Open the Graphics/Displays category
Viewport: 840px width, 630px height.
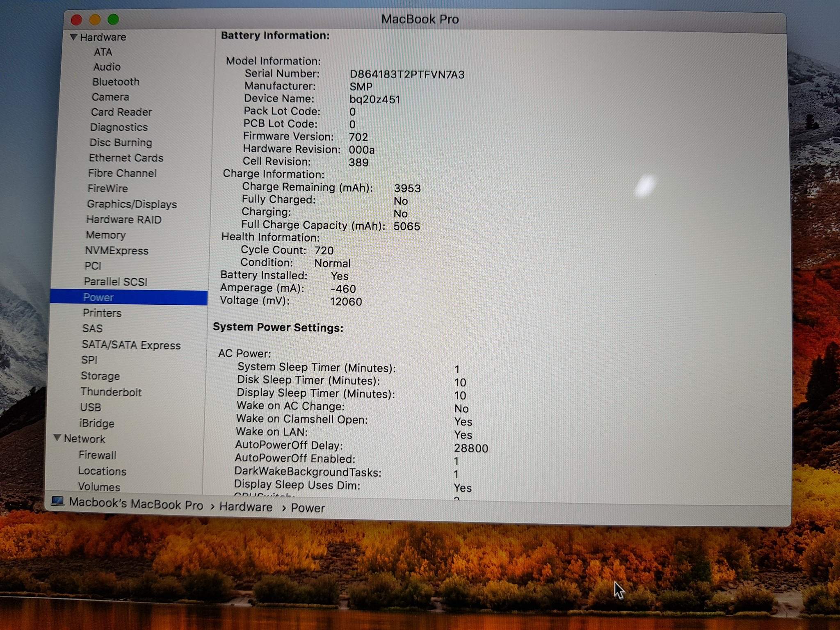[x=132, y=204]
